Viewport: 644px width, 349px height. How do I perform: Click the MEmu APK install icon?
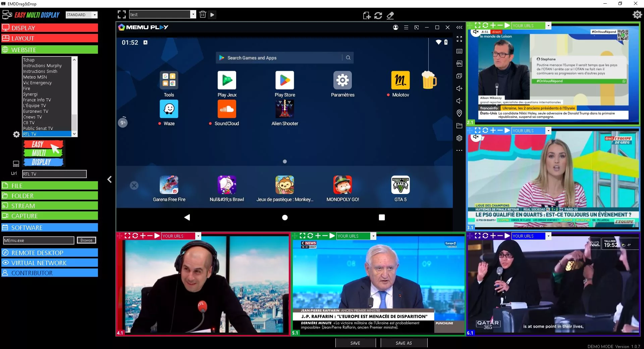459,63
